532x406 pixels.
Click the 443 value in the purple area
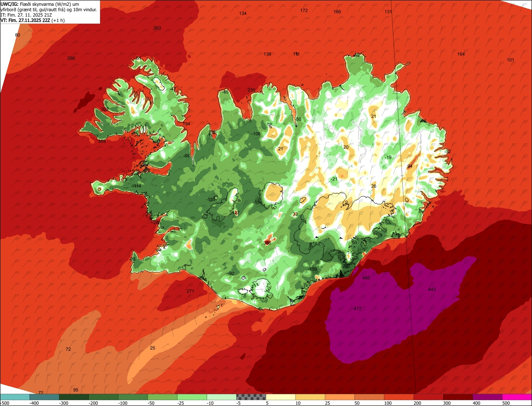pyautogui.click(x=431, y=289)
